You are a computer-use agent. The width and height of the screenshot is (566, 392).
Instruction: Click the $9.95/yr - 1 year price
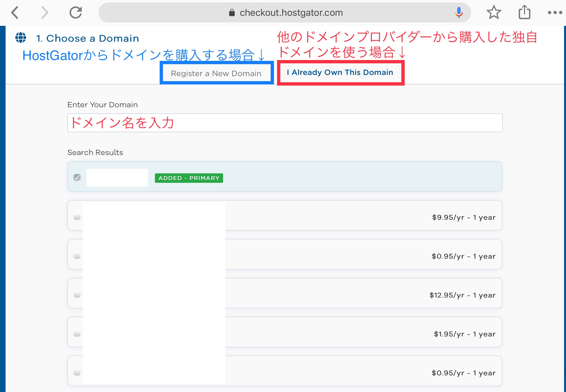point(464,217)
